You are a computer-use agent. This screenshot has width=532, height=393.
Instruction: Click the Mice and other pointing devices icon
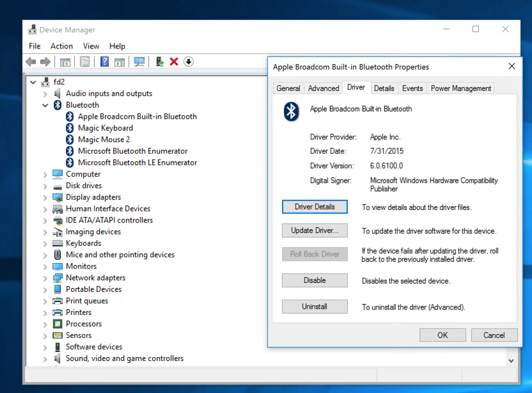tap(58, 255)
